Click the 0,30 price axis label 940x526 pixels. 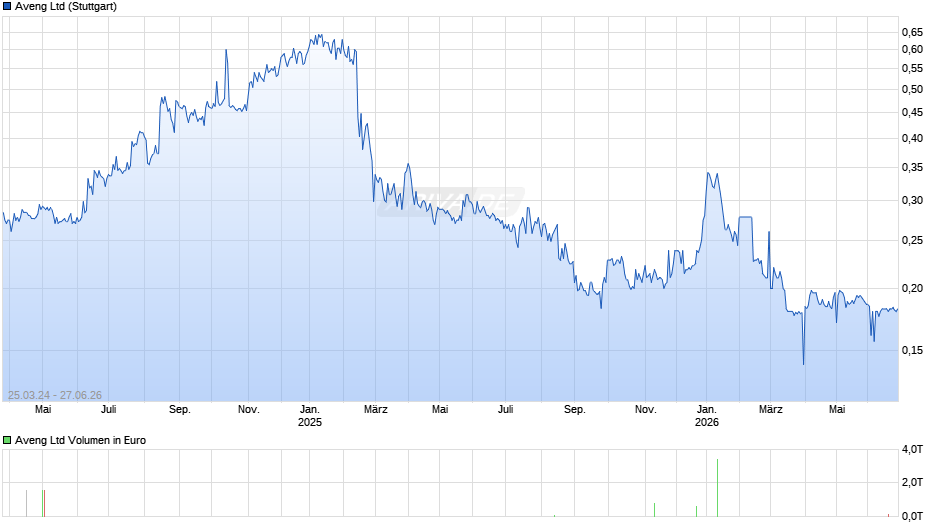(912, 200)
